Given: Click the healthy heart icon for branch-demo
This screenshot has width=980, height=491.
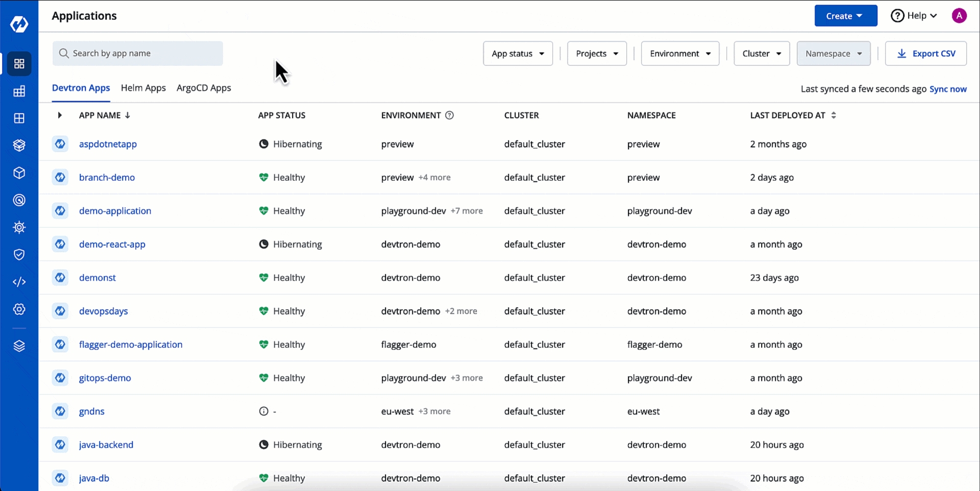Looking at the screenshot, I should click(263, 177).
